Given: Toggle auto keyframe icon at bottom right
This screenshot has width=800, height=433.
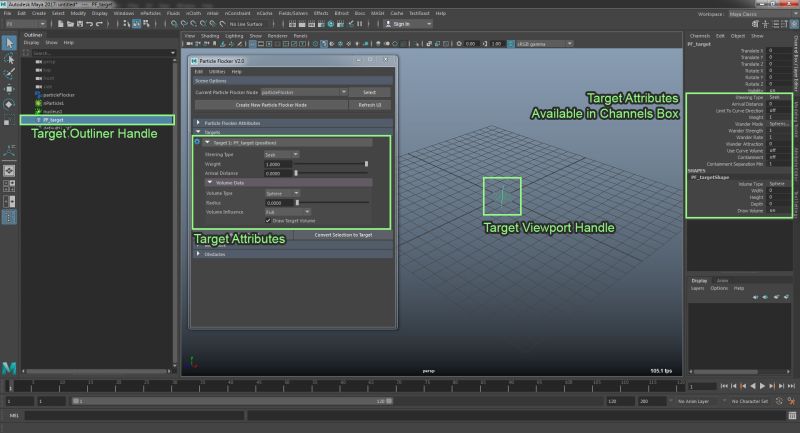Looking at the screenshot, I should pos(779,401).
